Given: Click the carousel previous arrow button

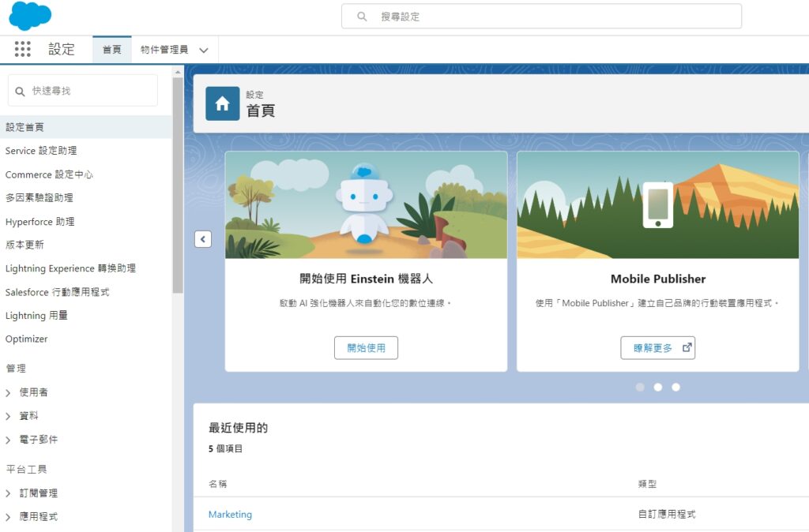Looking at the screenshot, I should click(203, 239).
